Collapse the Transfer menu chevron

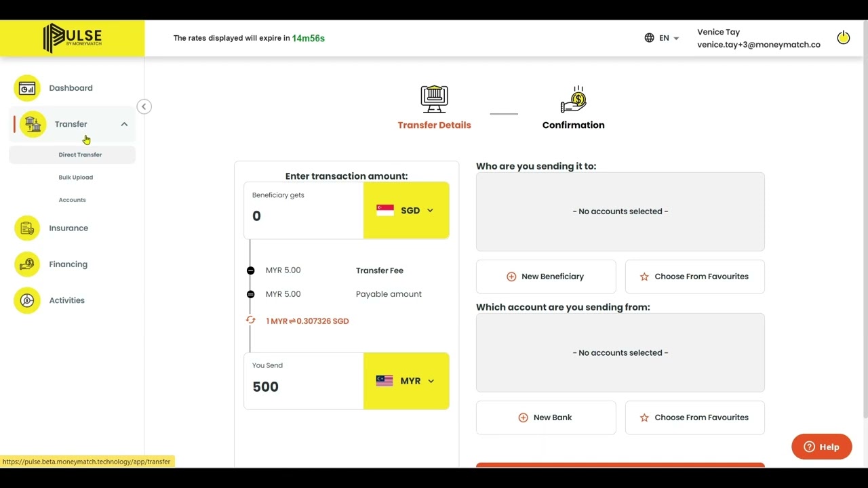[x=124, y=124]
